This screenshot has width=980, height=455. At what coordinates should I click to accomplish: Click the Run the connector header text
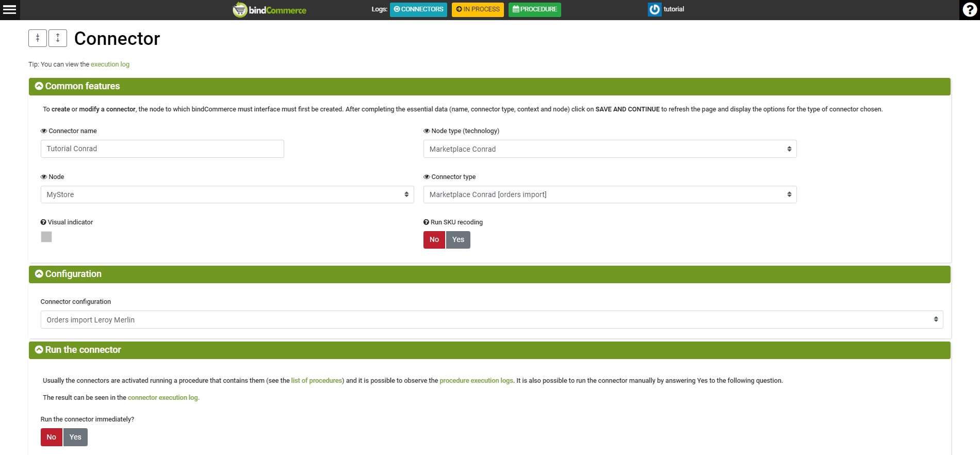pos(83,350)
